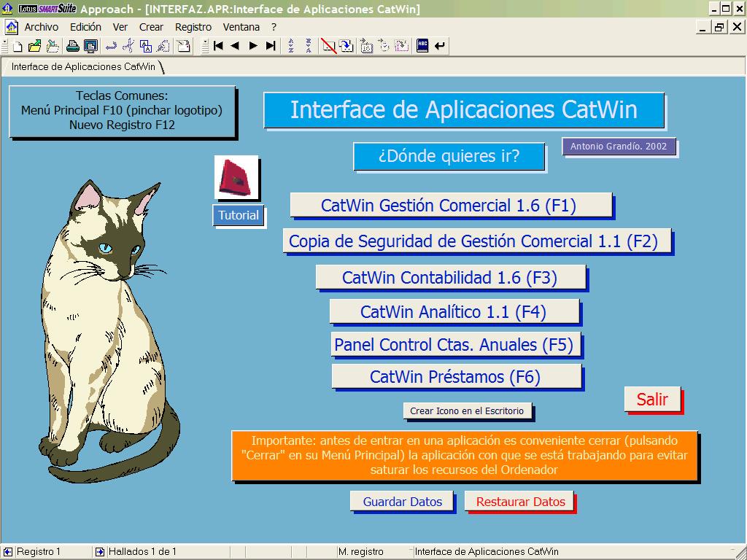Select the Interface de Aplicaciones CatWin tab
747x560 pixels.
click(83, 66)
